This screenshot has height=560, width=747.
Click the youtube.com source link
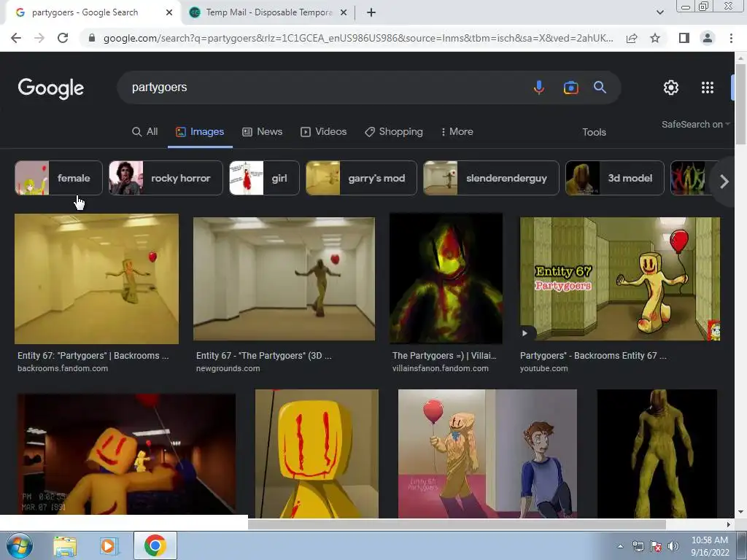click(543, 368)
